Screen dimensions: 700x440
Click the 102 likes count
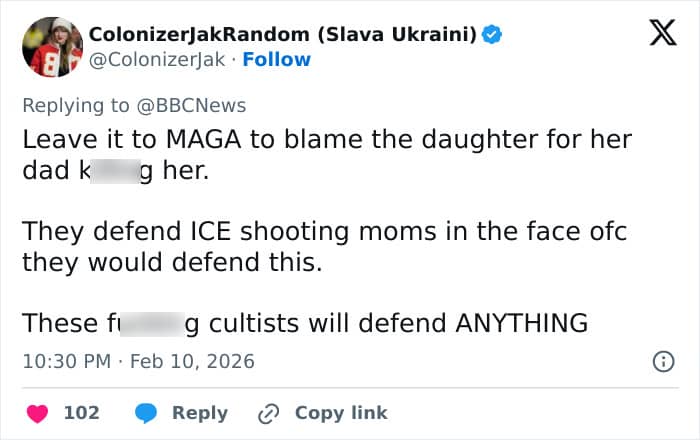point(81,413)
